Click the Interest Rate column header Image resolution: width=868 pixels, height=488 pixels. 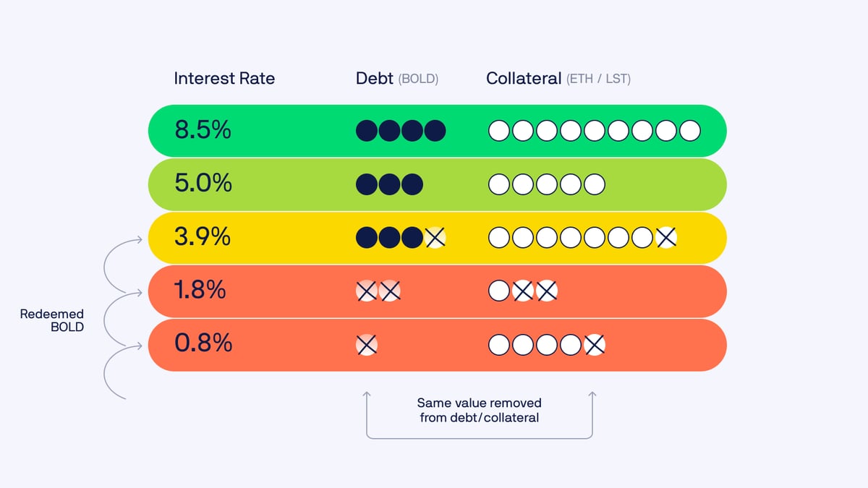pos(224,79)
